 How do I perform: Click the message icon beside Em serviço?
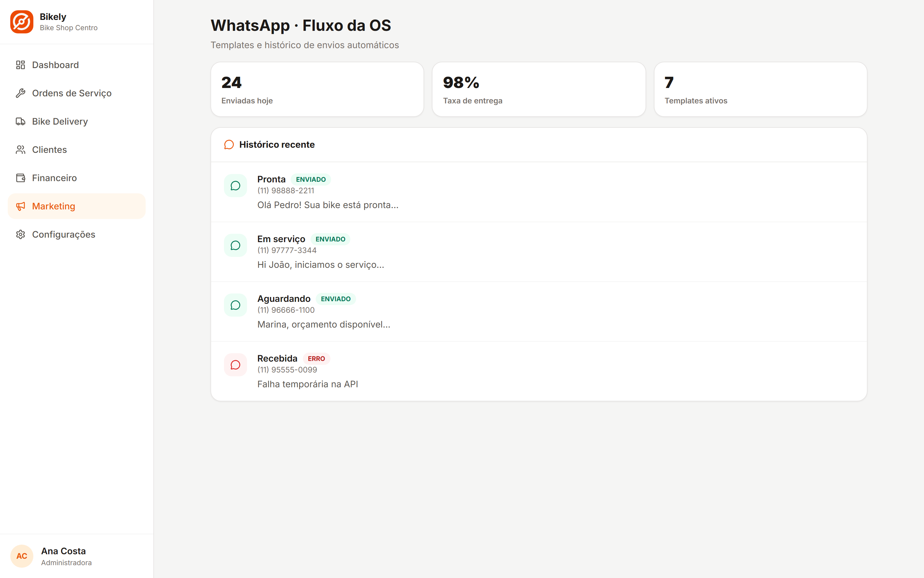coord(235,245)
